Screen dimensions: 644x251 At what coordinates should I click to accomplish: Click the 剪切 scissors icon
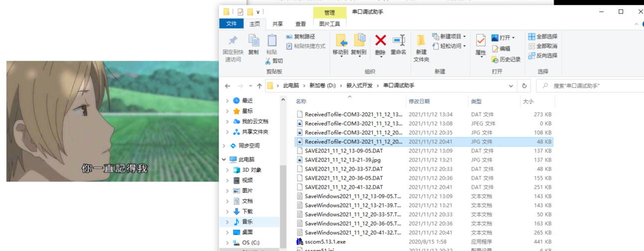(268, 61)
